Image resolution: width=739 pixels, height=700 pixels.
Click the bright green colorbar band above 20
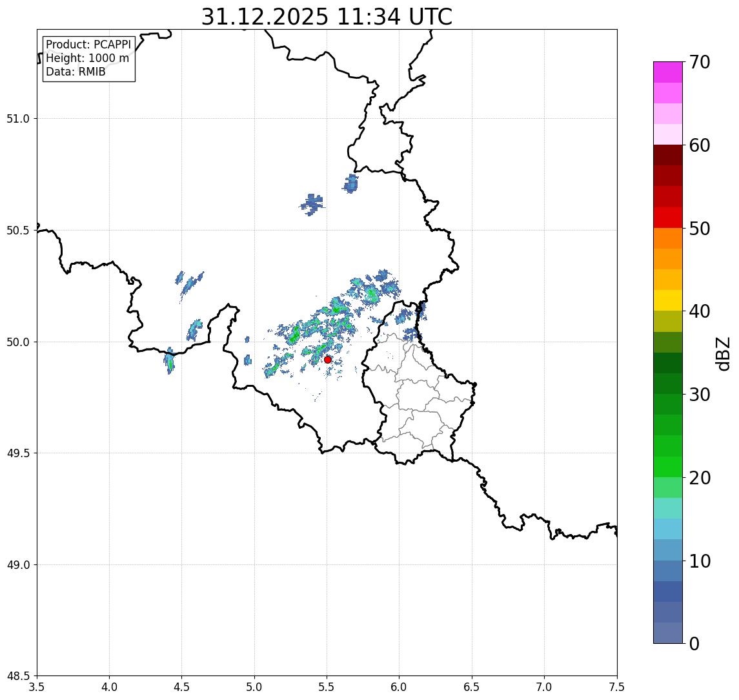[668, 466]
